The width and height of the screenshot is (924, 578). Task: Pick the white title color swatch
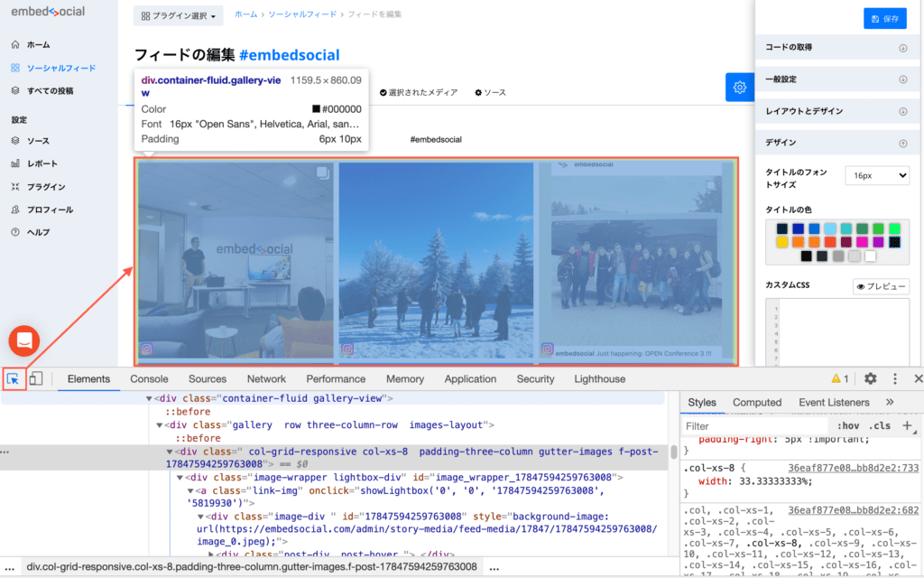tap(871, 256)
